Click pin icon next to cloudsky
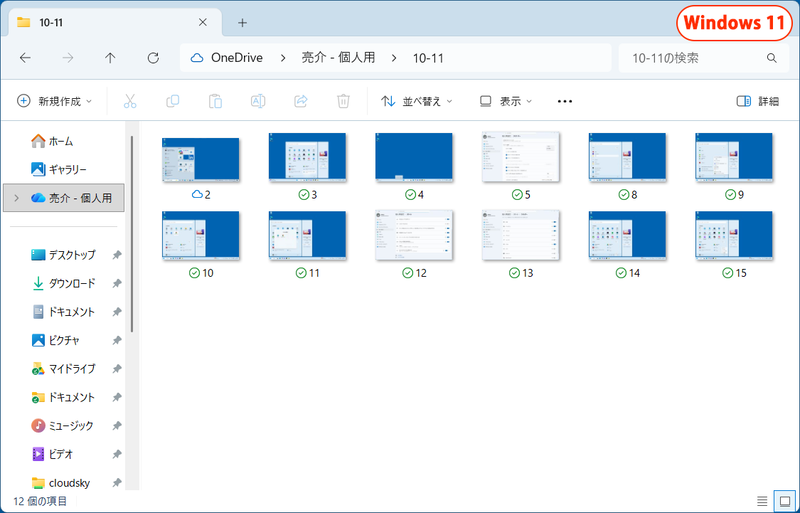Image resolution: width=800 pixels, height=513 pixels. (x=117, y=482)
